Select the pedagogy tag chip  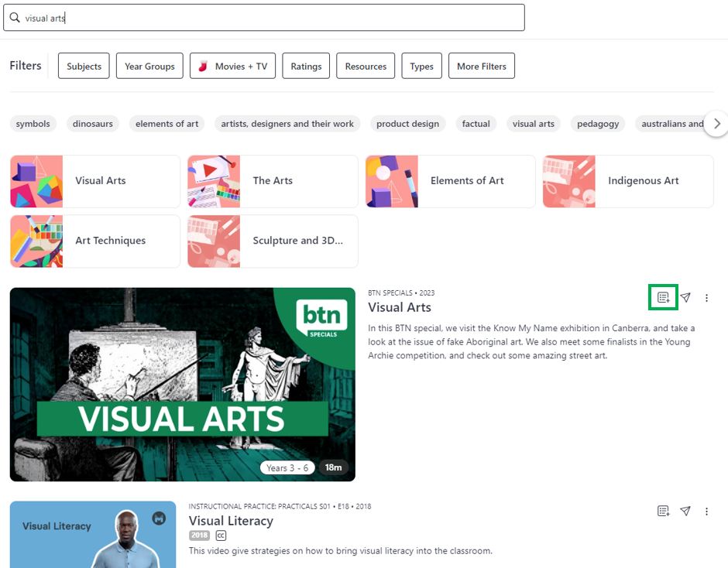pos(598,124)
